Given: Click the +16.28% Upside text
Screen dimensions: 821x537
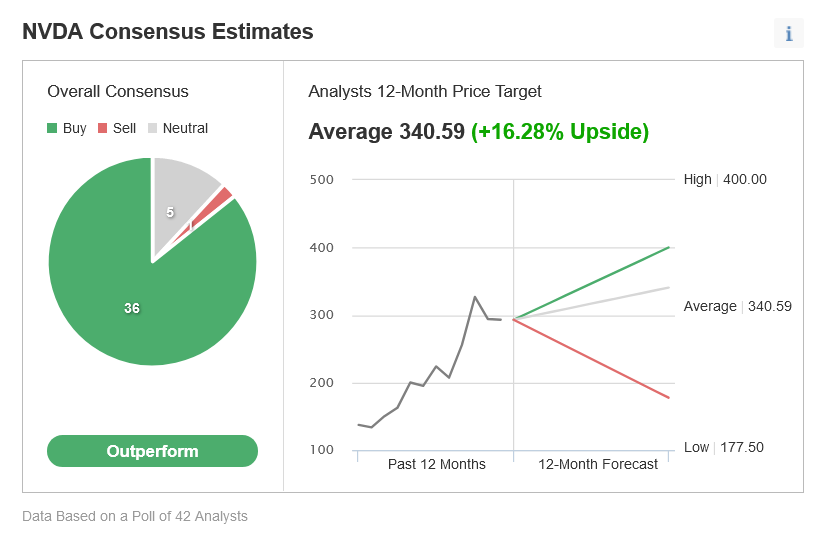Looking at the screenshot, I should pyautogui.click(x=560, y=131).
